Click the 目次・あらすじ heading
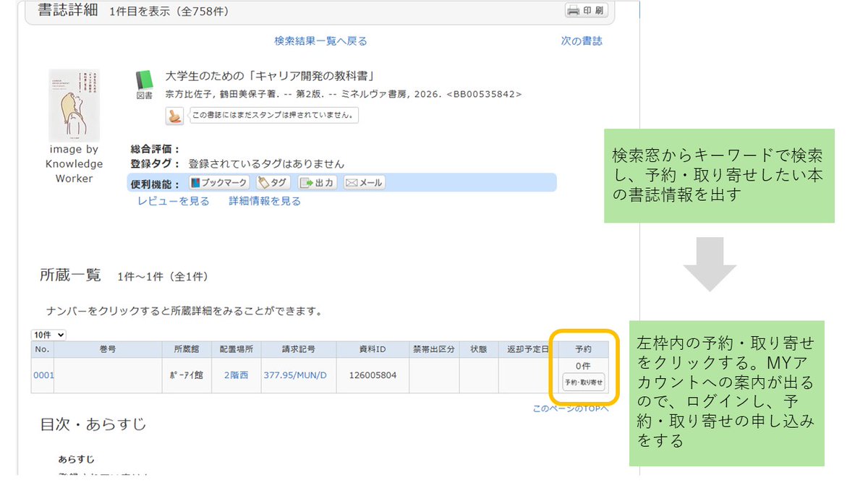 coord(93,424)
